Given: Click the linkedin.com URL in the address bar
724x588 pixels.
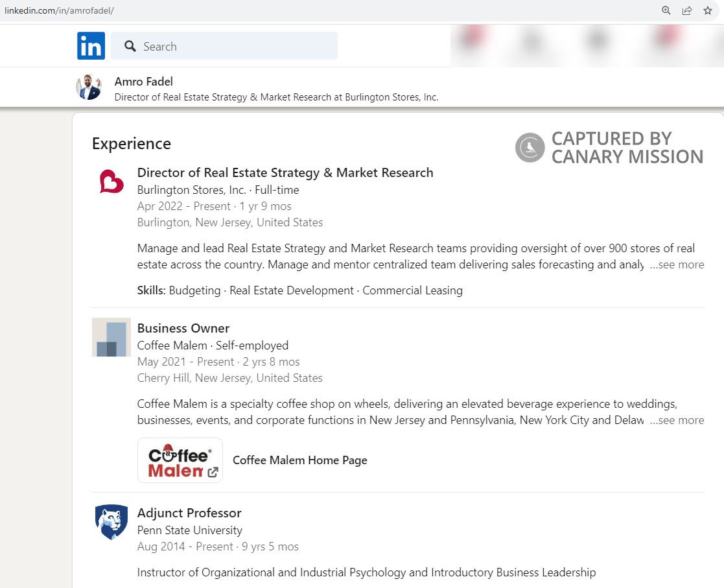Looking at the screenshot, I should 60,11.
